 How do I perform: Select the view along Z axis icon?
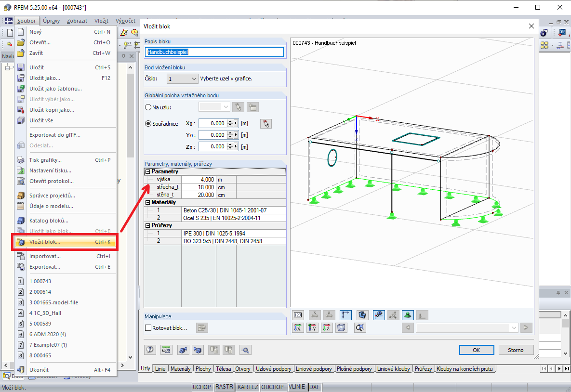326,327
